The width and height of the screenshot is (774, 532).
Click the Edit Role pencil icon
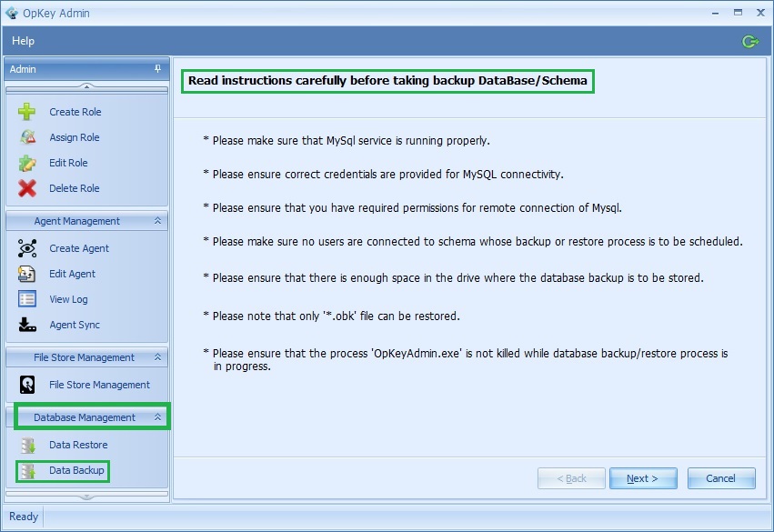click(27, 163)
